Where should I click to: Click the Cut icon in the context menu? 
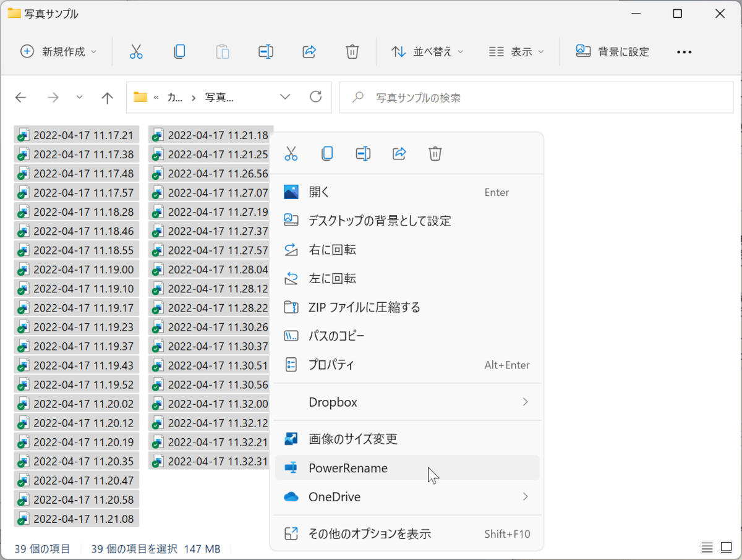[291, 153]
